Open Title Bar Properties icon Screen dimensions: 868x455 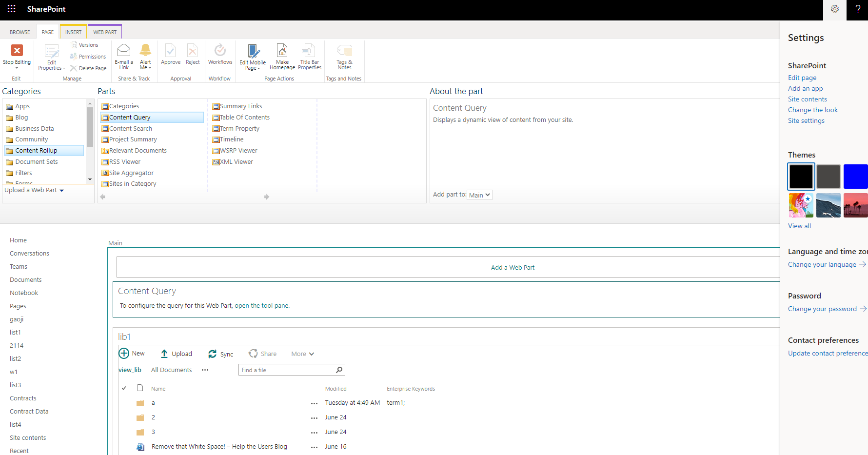(309, 50)
